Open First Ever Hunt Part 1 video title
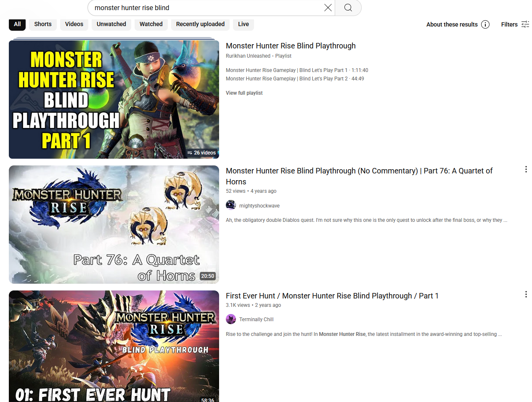The image size is (532, 402). click(x=332, y=296)
